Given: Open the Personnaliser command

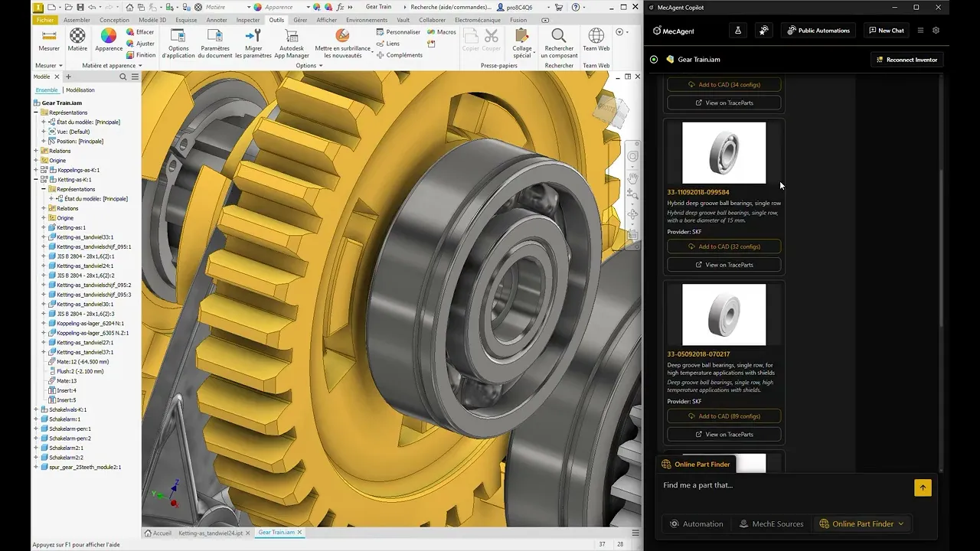Looking at the screenshot, I should (398, 32).
